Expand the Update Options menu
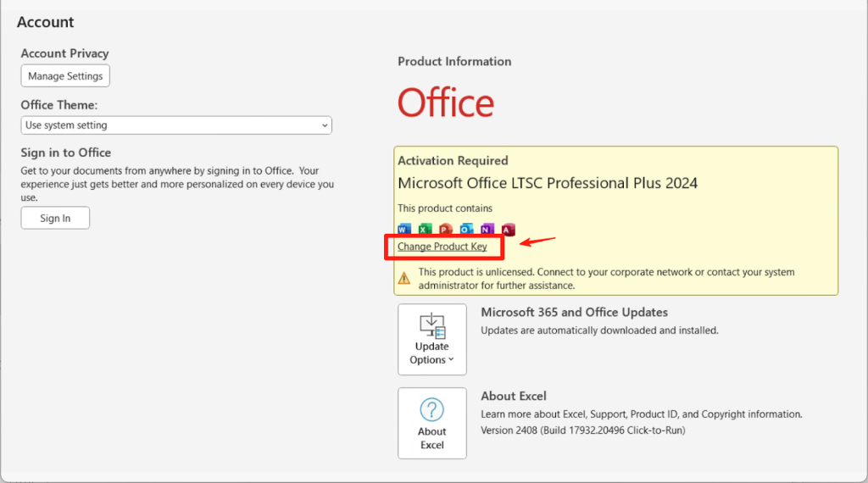The width and height of the screenshot is (868, 483). (x=432, y=340)
